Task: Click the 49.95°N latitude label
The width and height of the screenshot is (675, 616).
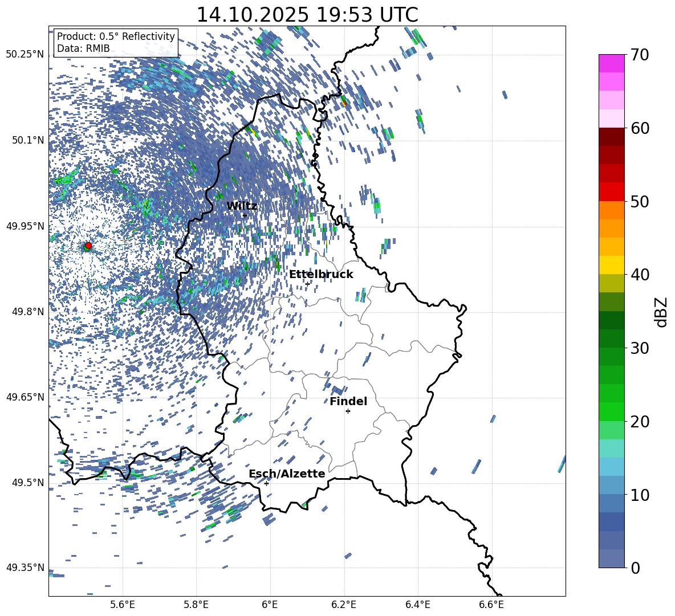Action: coord(25,226)
